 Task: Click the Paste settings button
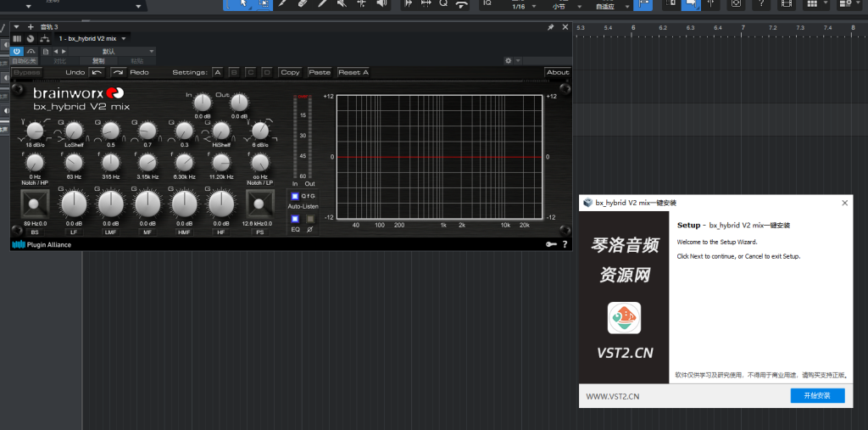[320, 73]
